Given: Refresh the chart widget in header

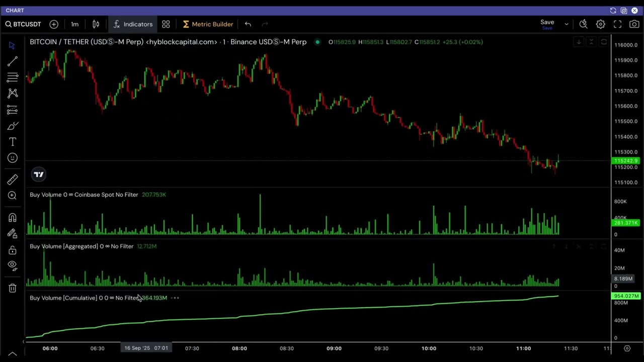Looking at the screenshot, I should [x=613, y=11].
